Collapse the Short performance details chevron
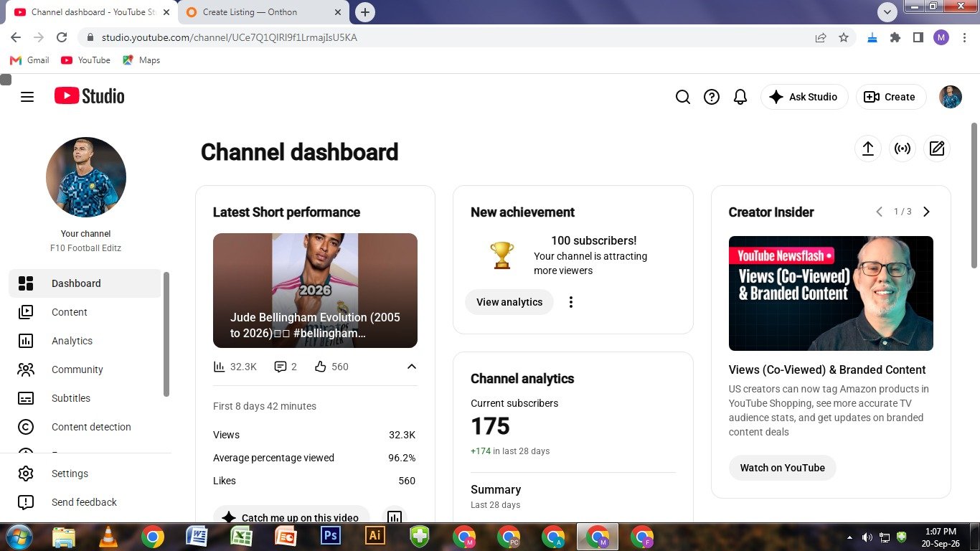This screenshot has height=551, width=980. click(412, 367)
